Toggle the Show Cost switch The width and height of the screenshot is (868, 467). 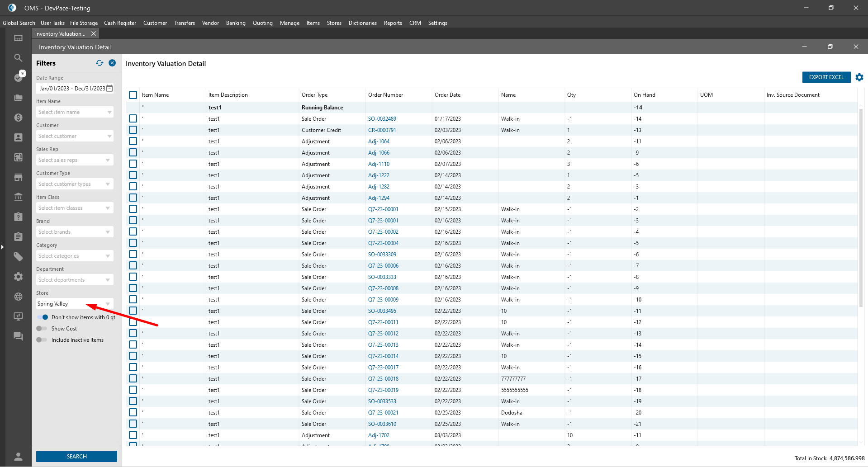click(x=42, y=329)
